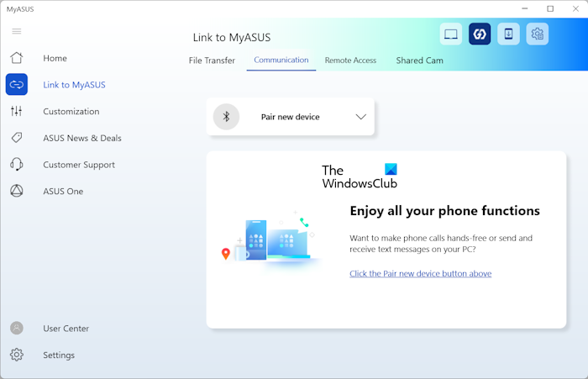Select the Communication tab
The height and width of the screenshot is (379, 588).
coord(281,61)
